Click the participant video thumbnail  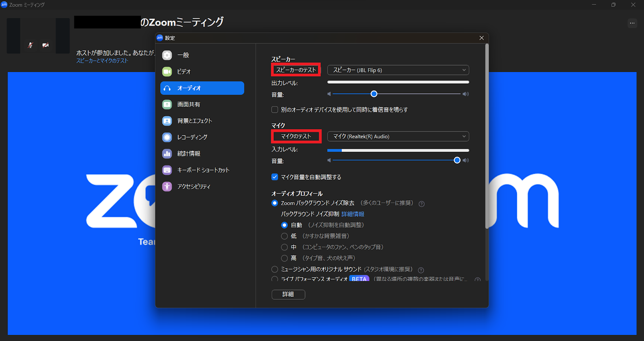[38, 36]
